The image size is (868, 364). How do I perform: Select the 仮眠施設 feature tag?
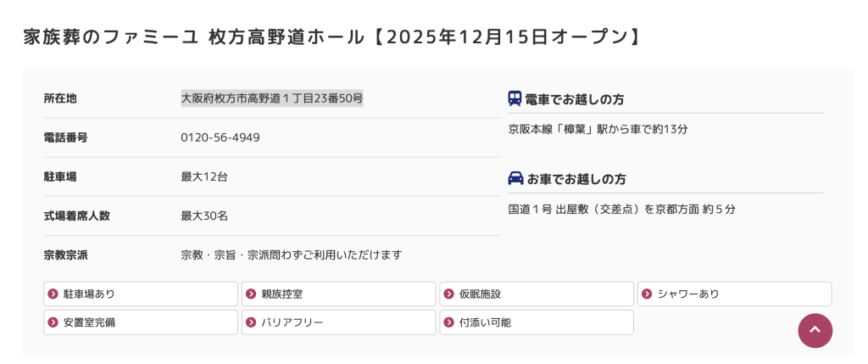537,294
